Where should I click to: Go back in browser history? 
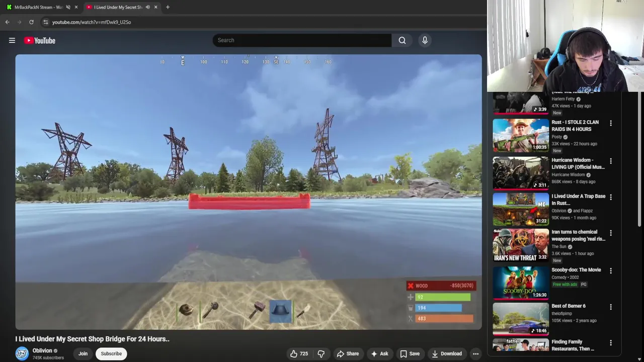[x=8, y=22]
